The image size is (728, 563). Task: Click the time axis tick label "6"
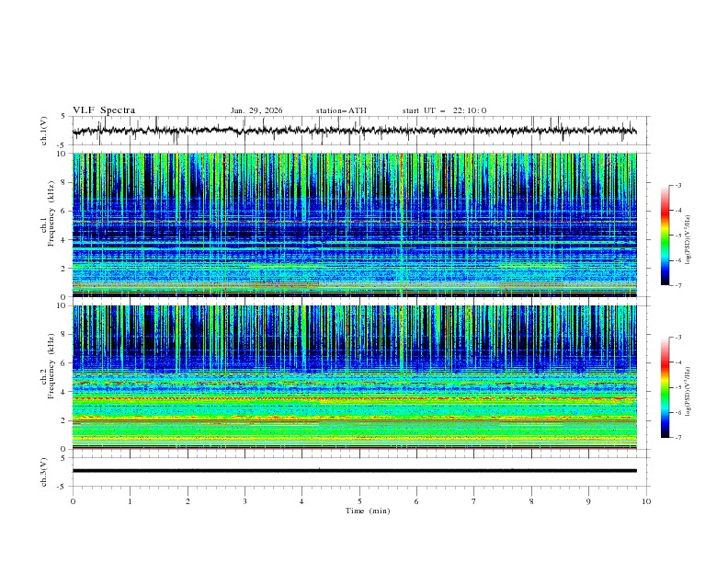click(x=416, y=501)
